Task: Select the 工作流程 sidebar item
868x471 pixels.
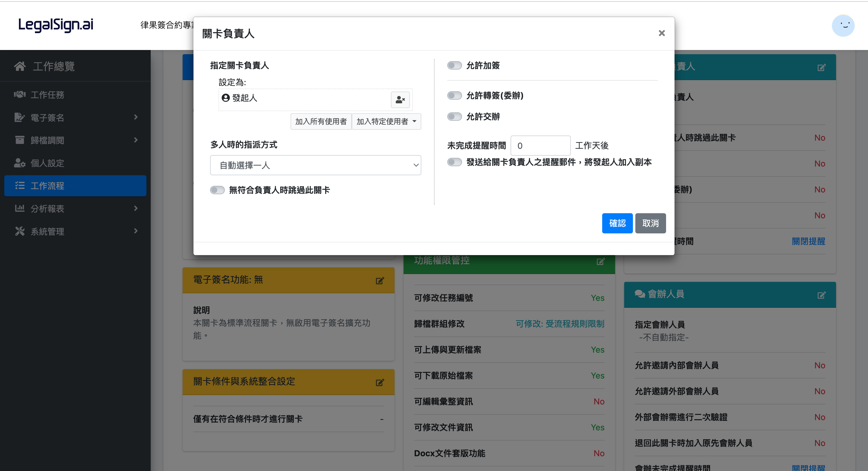Action: point(75,186)
